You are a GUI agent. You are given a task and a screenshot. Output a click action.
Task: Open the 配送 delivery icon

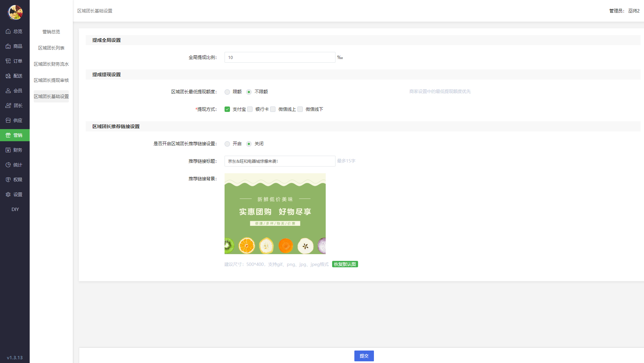(8, 76)
